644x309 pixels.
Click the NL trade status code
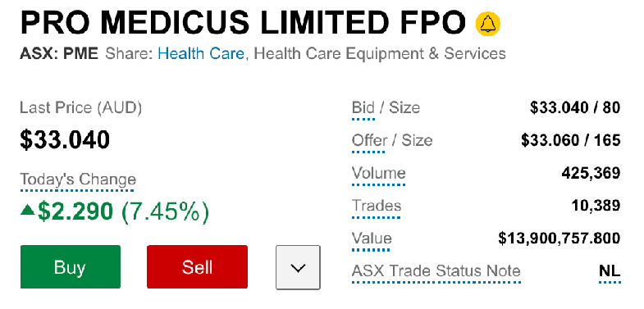click(x=610, y=270)
